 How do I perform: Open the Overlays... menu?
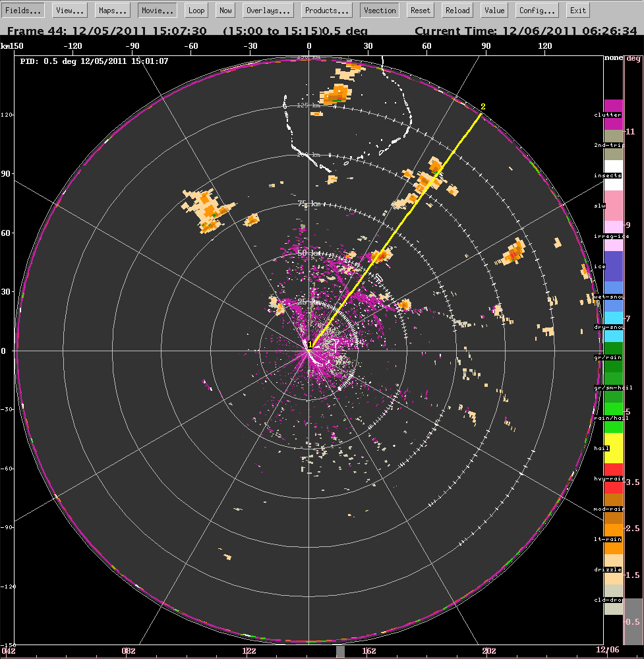[x=268, y=11]
